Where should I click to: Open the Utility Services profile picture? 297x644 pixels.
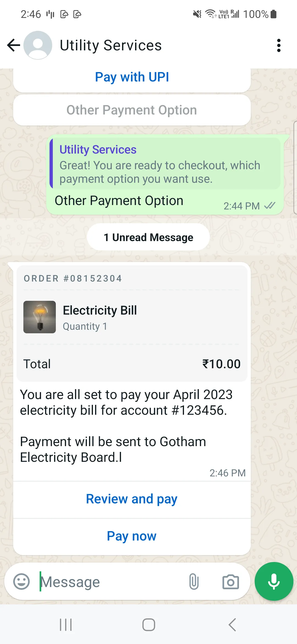click(x=38, y=45)
